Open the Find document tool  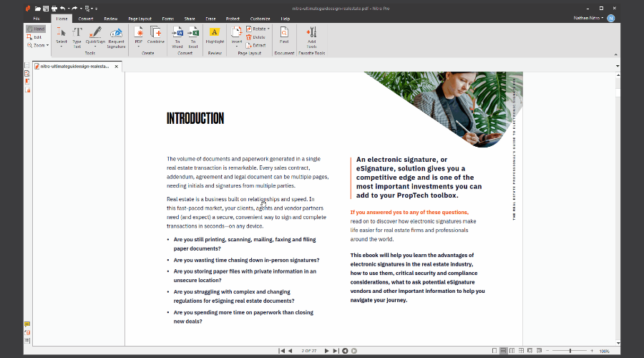[284, 35]
